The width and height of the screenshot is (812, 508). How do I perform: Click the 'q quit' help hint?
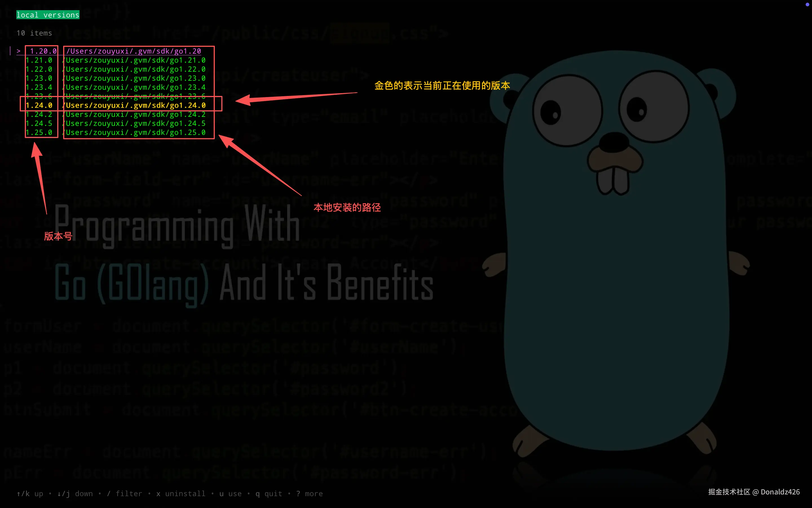pyautogui.click(x=269, y=494)
